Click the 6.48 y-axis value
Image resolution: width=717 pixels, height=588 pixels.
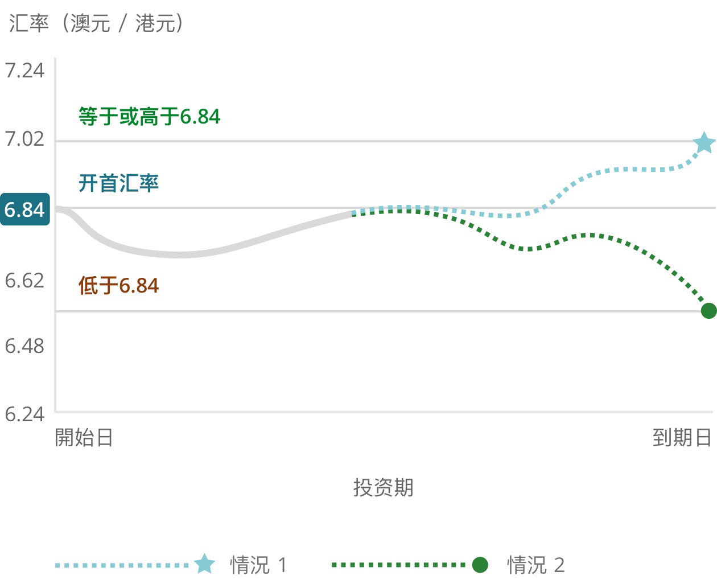click(x=24, y=346)
